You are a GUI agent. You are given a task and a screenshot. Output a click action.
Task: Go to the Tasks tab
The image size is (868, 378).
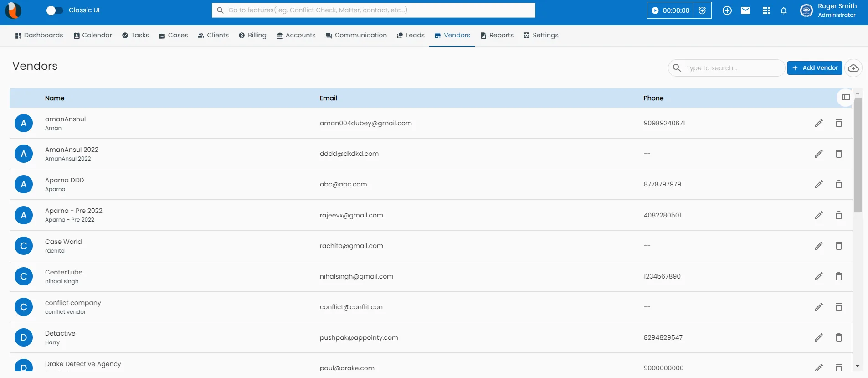(135, 35)
